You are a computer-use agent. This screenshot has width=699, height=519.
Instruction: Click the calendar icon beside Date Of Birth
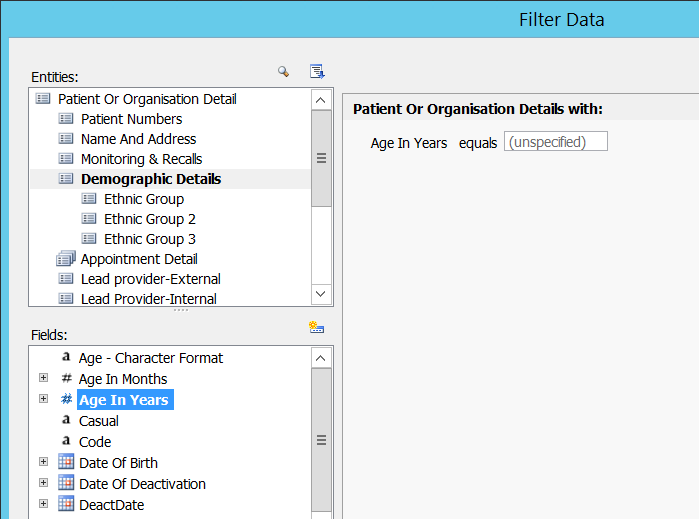[x=66, y=461]
